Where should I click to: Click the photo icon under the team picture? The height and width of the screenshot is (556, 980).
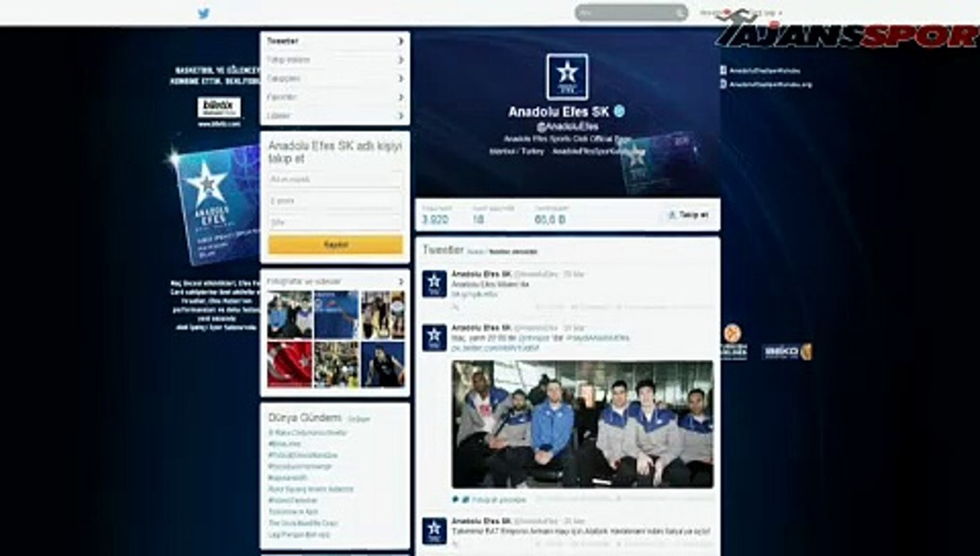(465, 500)
